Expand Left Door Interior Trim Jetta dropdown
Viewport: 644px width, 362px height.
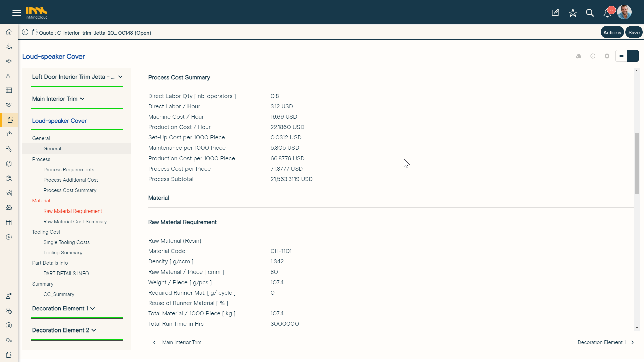pos(120,77)
